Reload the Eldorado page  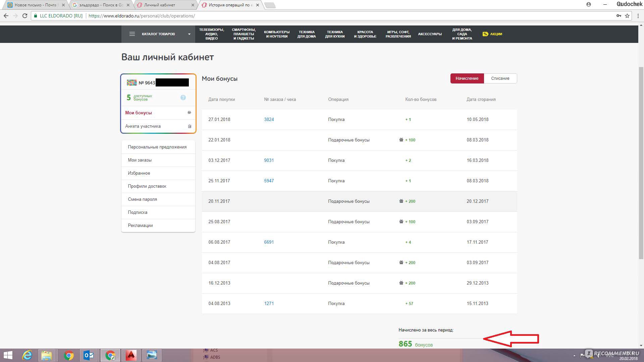[25, 16]
